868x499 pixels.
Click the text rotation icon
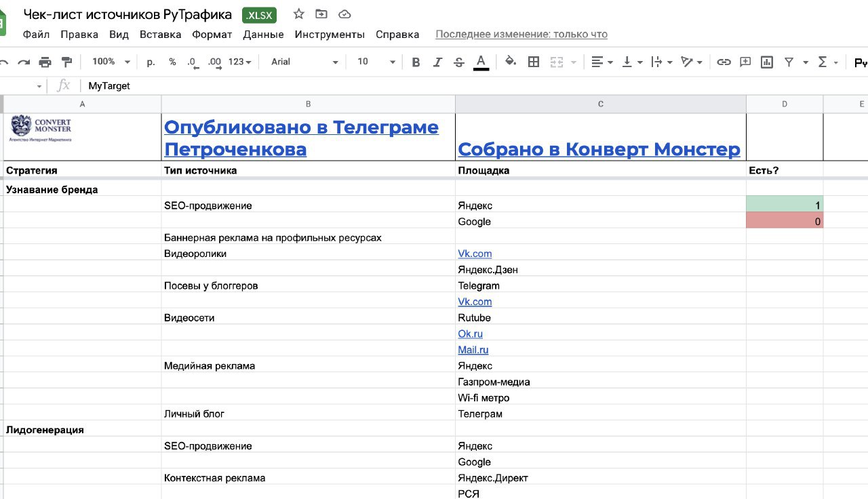pyautogui.click(x=687, y=62)
